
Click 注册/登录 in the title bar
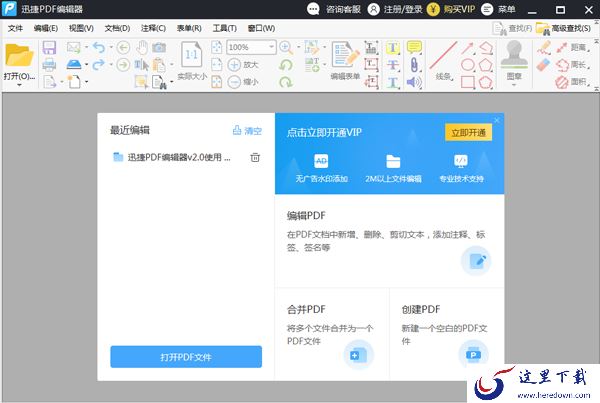395,9
